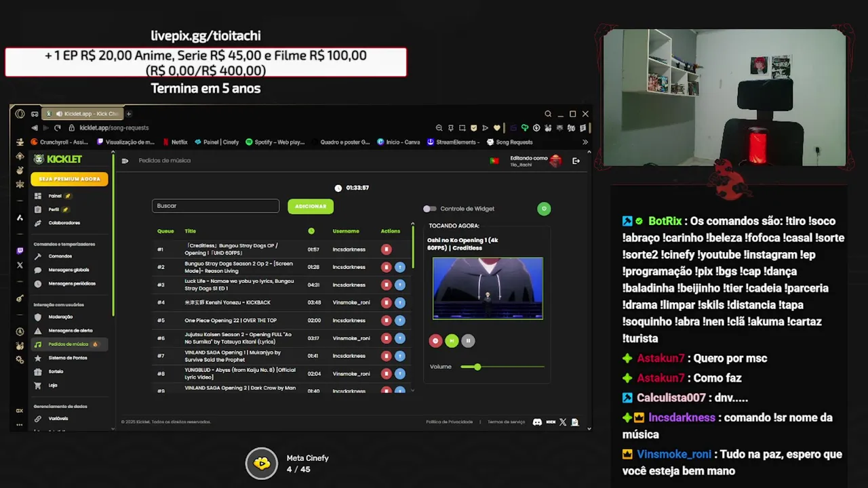Click the Buscar search field
Viewport: 868px width, 488px height.
(216, 206)
